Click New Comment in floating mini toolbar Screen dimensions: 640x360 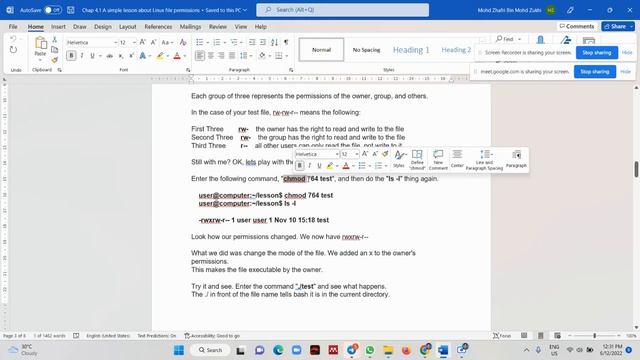coord(438,160)
